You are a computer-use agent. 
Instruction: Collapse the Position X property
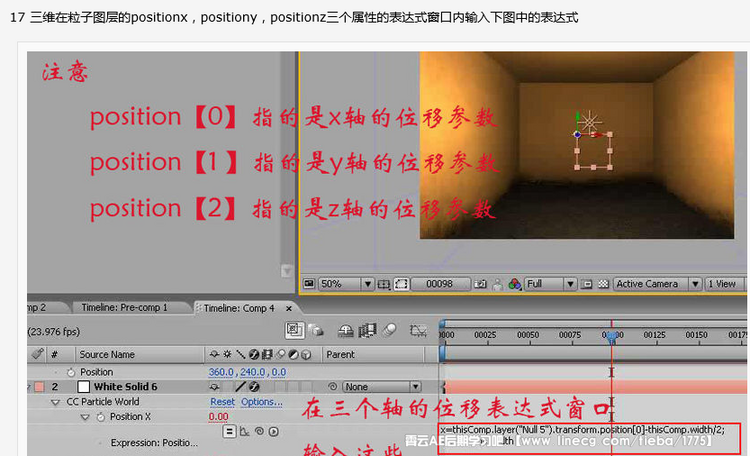coord(85,417)
